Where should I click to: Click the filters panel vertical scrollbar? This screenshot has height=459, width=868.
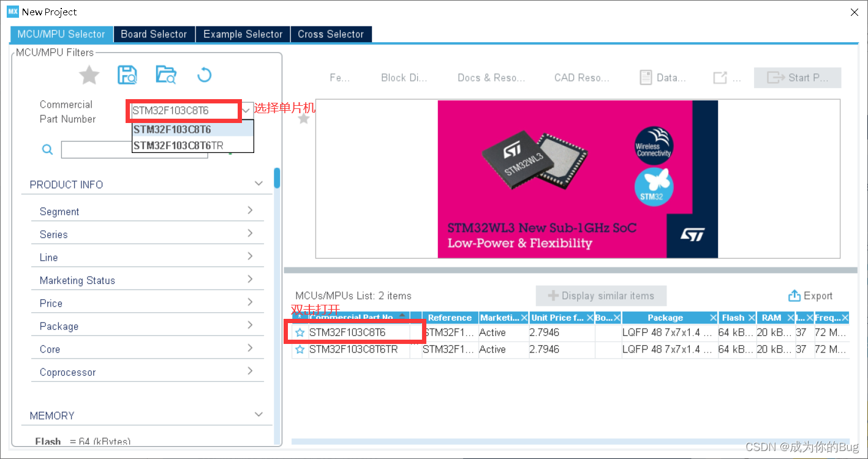tap(277, 178)
